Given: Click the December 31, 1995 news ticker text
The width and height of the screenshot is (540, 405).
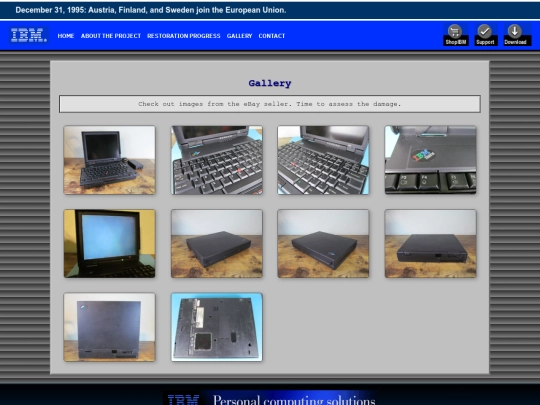Looking at the screenshot, I should click(151, 10).
